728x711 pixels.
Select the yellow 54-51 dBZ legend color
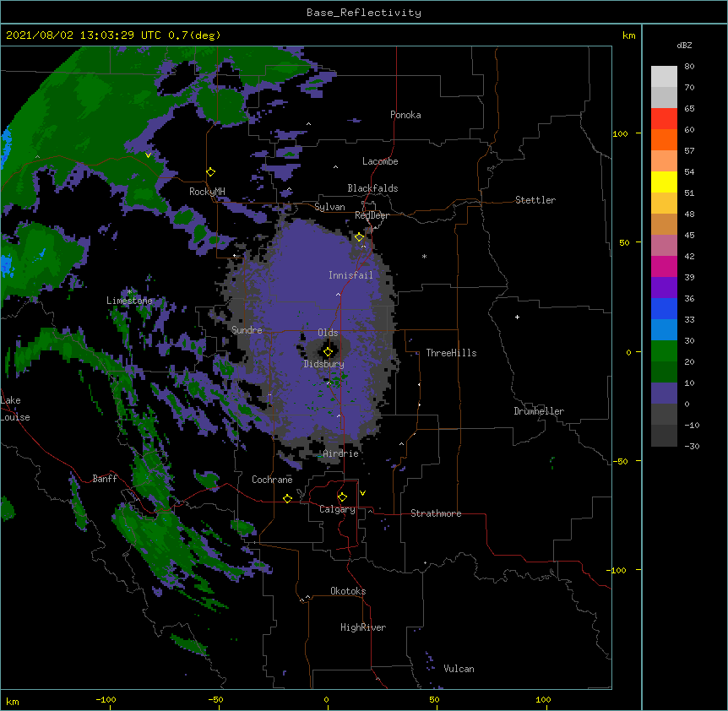pyautogui.click(x=664, y=182)
